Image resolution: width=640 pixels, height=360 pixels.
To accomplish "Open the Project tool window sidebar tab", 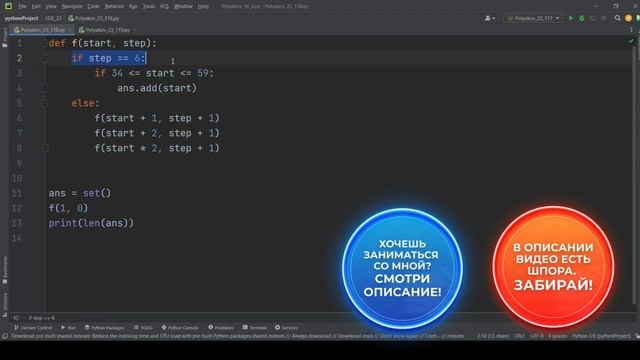I will click(4, 38).
